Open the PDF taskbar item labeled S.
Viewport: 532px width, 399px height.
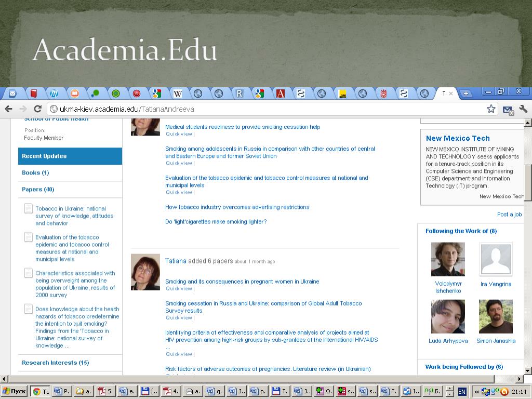[x=105, y=391]
